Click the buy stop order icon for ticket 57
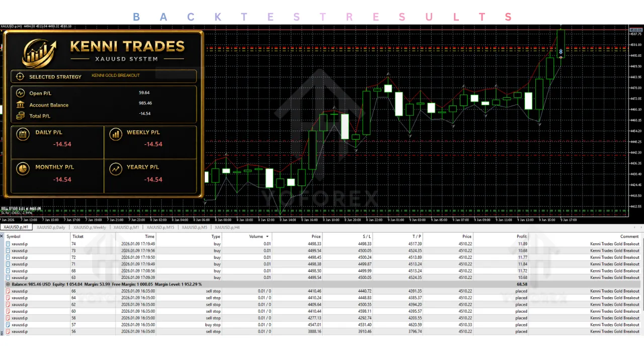The image size is (644, 362). 8,325
